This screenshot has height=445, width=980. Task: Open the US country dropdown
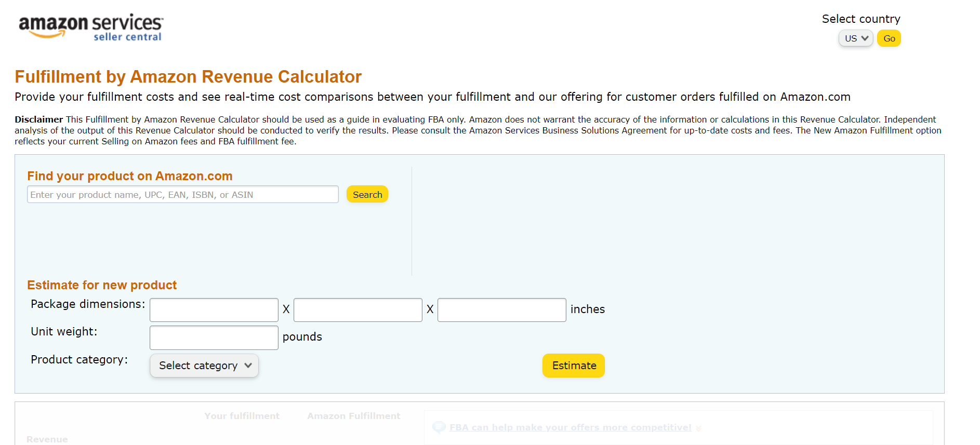pyautogui.click(x=855, y=38)
